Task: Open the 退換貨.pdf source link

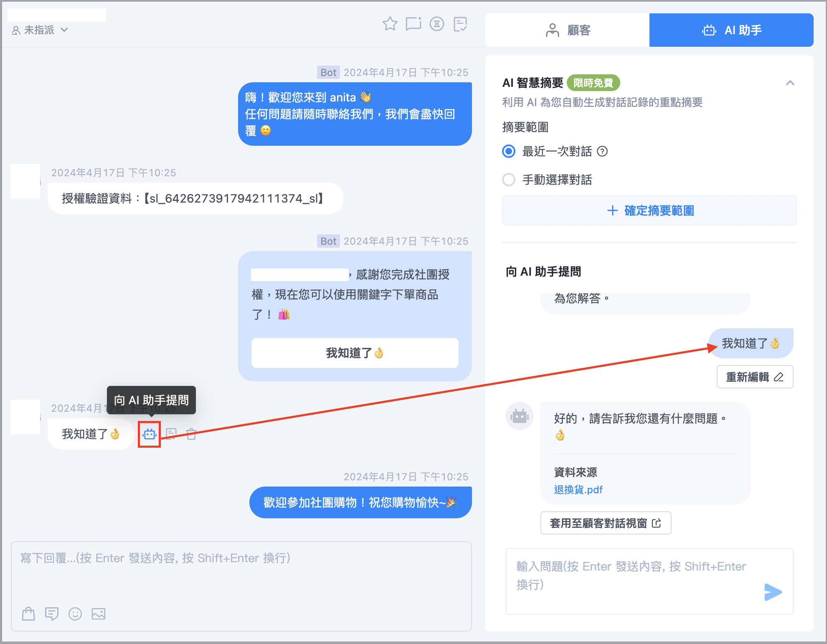Action: [x=578, y=489]
